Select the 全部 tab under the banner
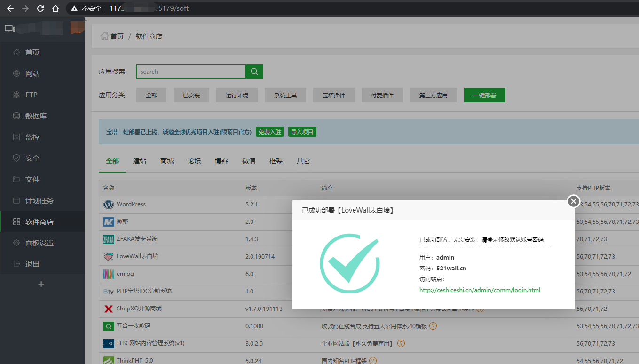Viewport: 639px width, 364px height. tap(112, 161)
